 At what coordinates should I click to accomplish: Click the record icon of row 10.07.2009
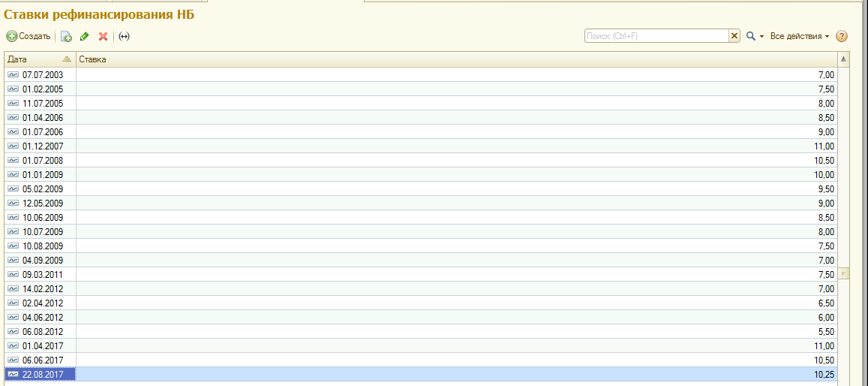click(x=13, y=232)
